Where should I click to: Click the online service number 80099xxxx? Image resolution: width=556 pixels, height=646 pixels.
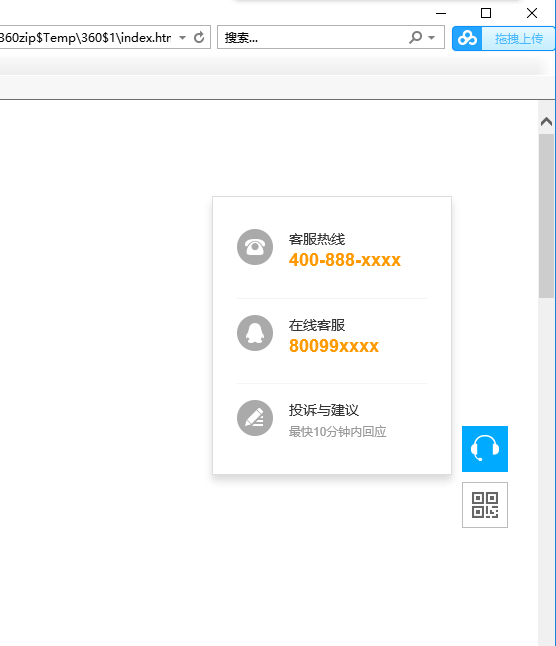(x=334, y=346)
